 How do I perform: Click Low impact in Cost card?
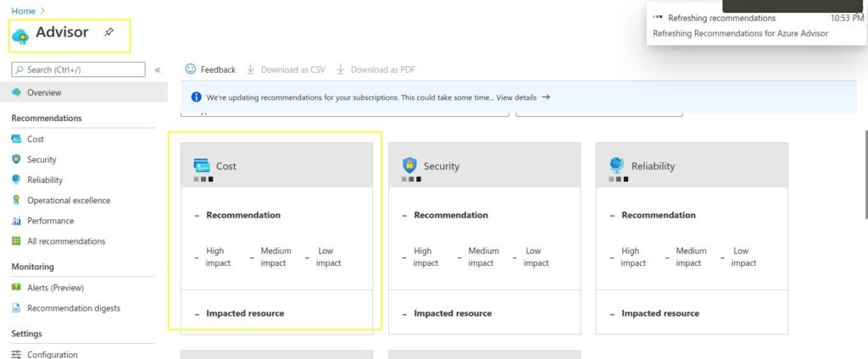click(328, 257)
